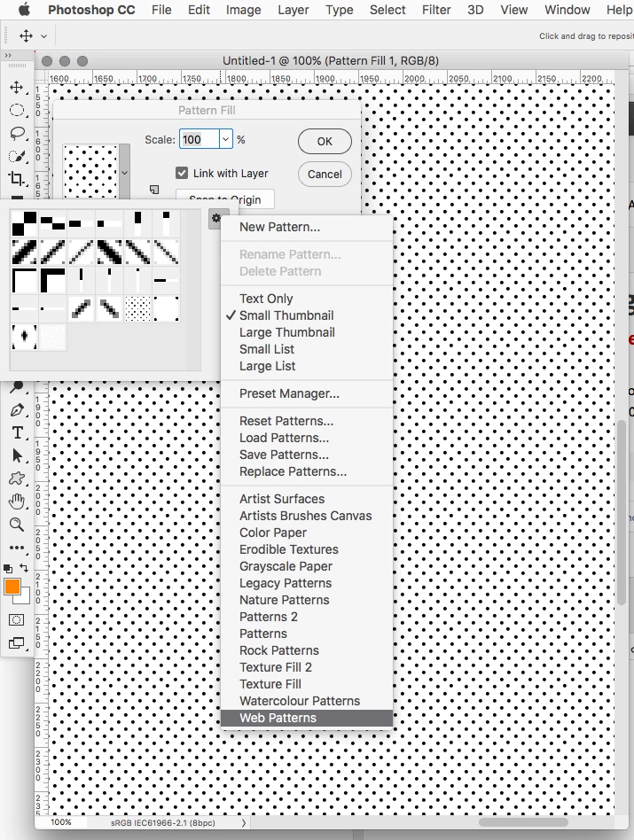
Task: Expand the status bar info arrow
Action: [244, 822]
